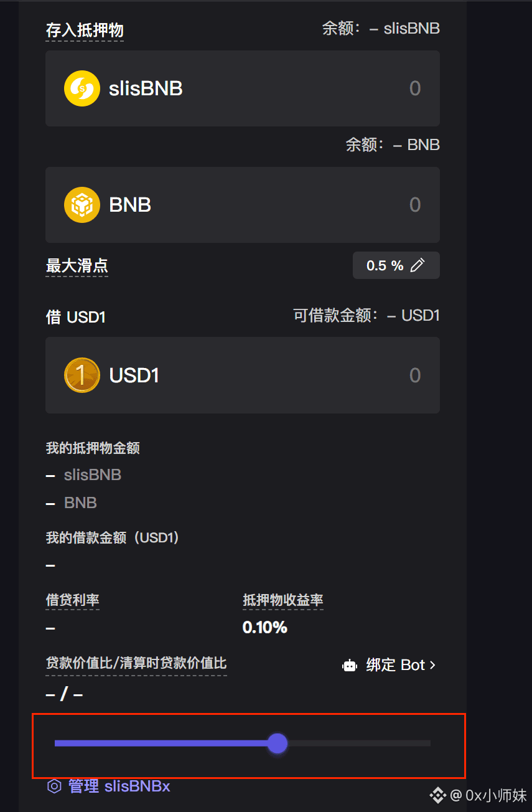532x812 pixels.
Task: Click the USD1 coin icon
Action: (82, 375)
